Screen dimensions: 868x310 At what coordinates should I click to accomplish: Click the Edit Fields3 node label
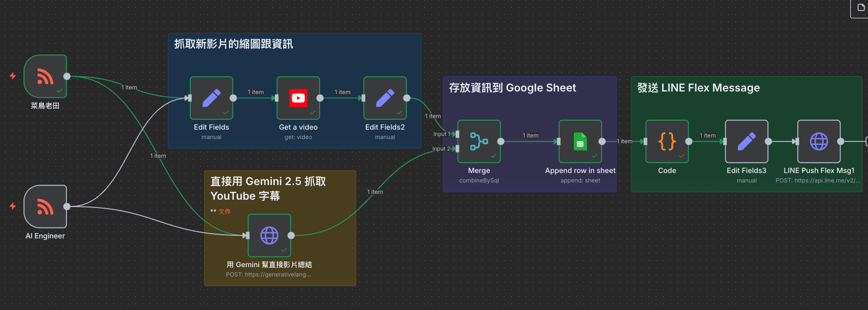(x=747, y=170)
